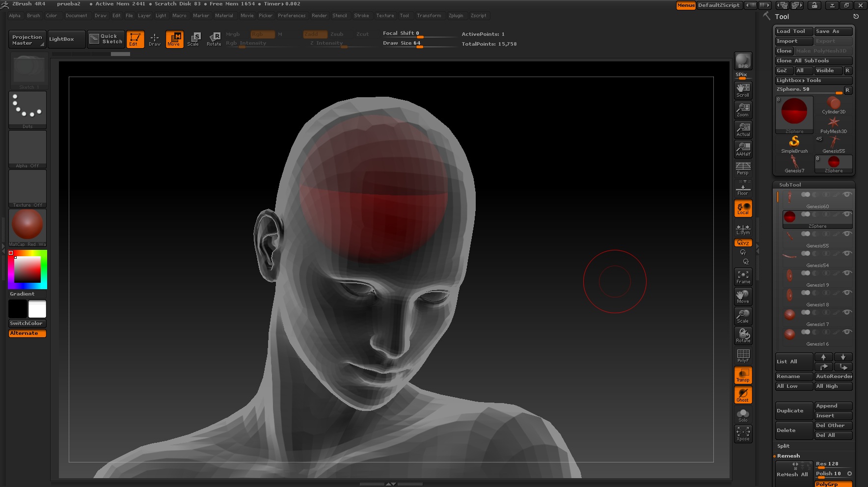This screenshot has height=487, width=868.
Task: Toggle Perspective view off or on
Action: coord(743,168)
